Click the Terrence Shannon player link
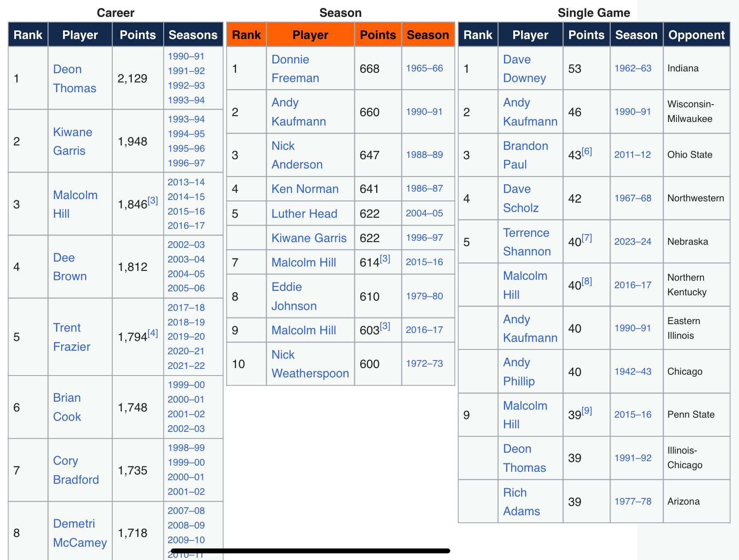The height and width of the screenshot is (560, 739). (527, 242)
